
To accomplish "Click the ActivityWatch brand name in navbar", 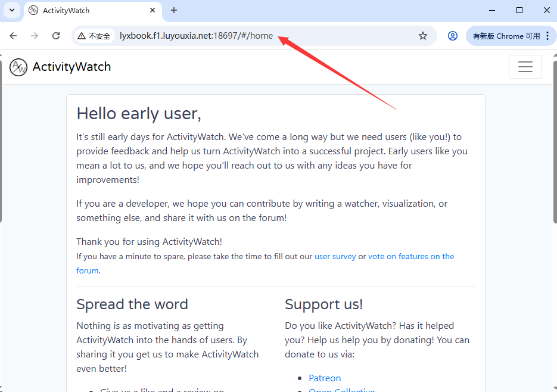I will [71, 67].
